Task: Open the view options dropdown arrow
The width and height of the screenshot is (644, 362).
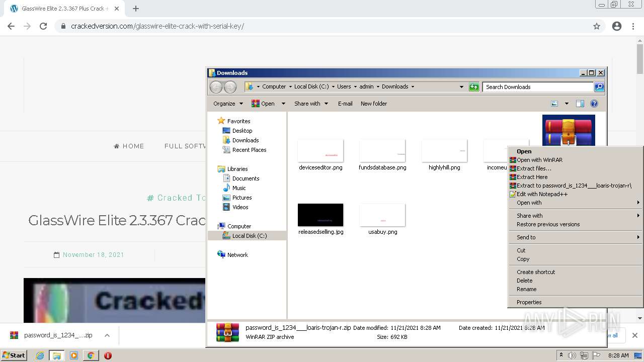Action: 567,104
